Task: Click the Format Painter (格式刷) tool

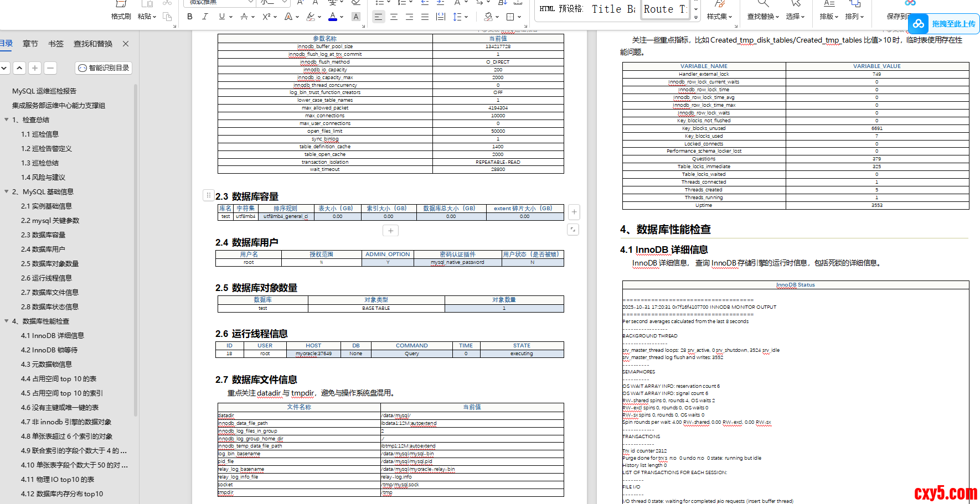Action: [121, 12]
